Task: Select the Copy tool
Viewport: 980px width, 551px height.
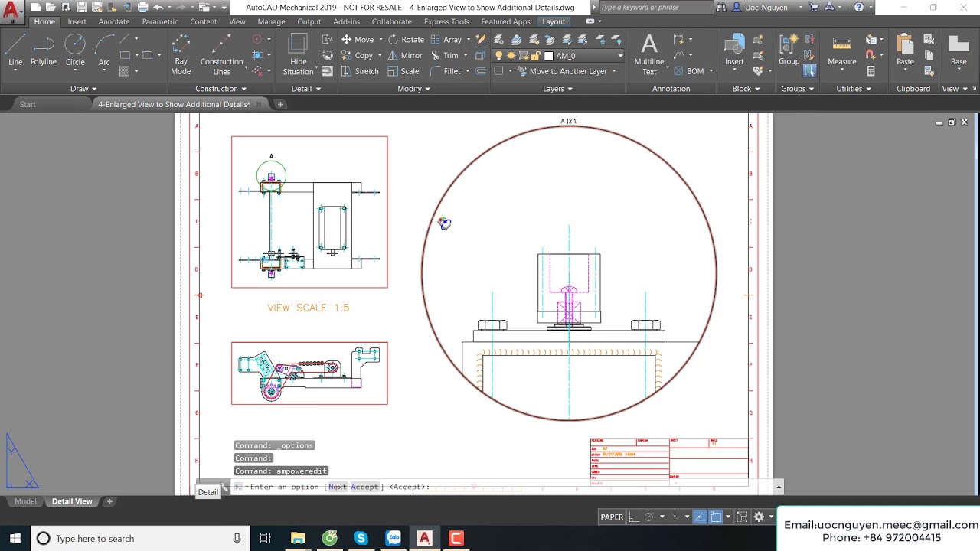Action: (x=358, y=55)
